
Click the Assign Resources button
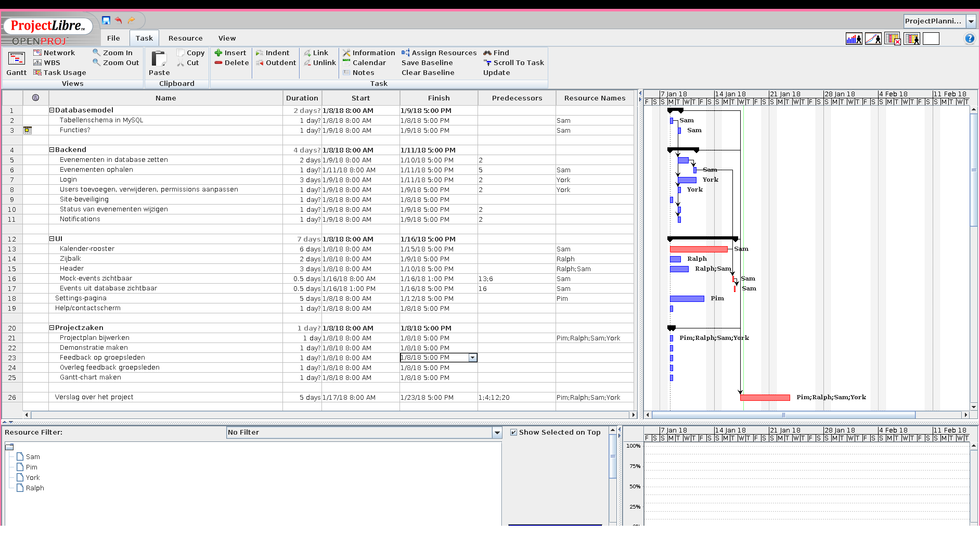click(x=439, y=53)
